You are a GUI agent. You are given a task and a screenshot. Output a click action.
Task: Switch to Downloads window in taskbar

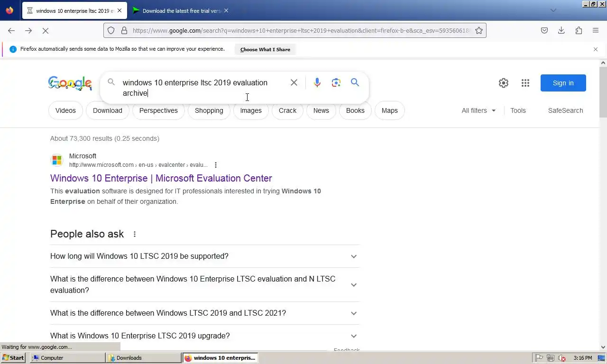pos(143,358)
